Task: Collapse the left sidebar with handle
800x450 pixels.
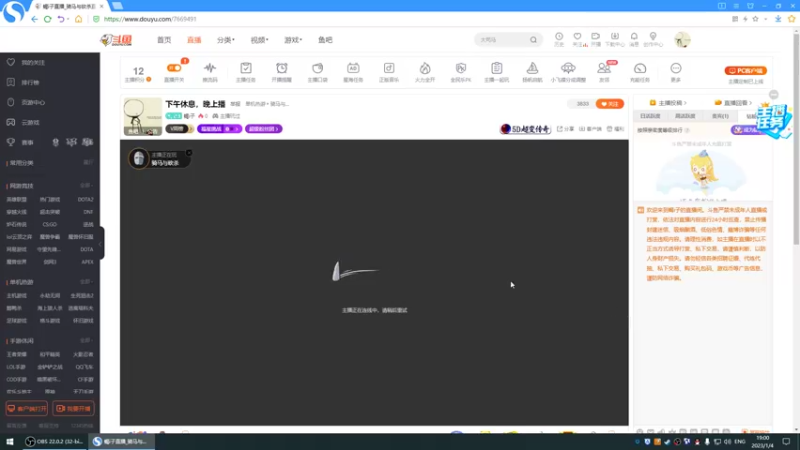Action: [102, 243]
